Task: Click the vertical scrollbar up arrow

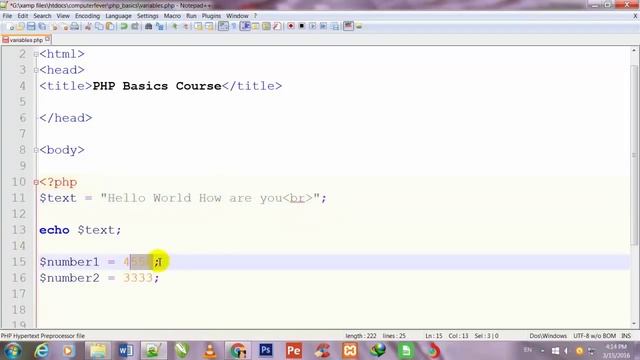Action: click(634, 51)
